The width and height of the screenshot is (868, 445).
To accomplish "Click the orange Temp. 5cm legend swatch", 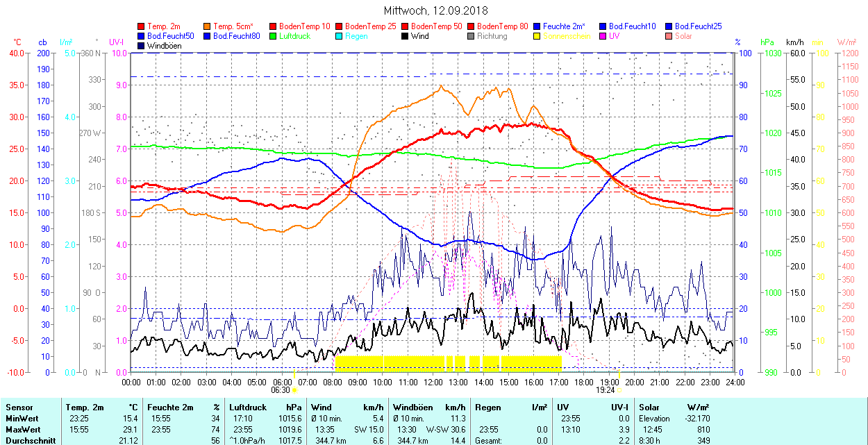I will (208, 26).
